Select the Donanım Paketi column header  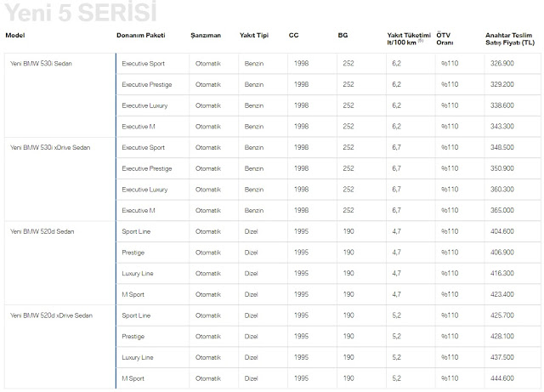point(140,37)
